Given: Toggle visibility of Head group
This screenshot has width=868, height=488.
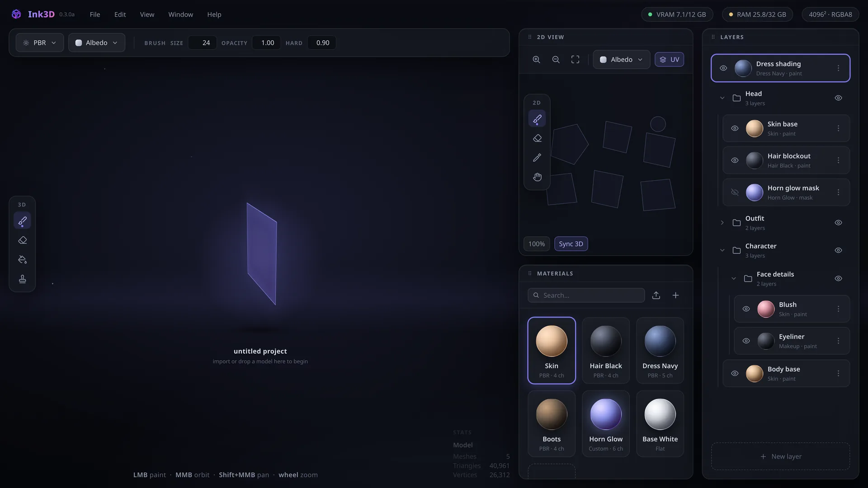Looking at the screenshot, I should (838, 98).
